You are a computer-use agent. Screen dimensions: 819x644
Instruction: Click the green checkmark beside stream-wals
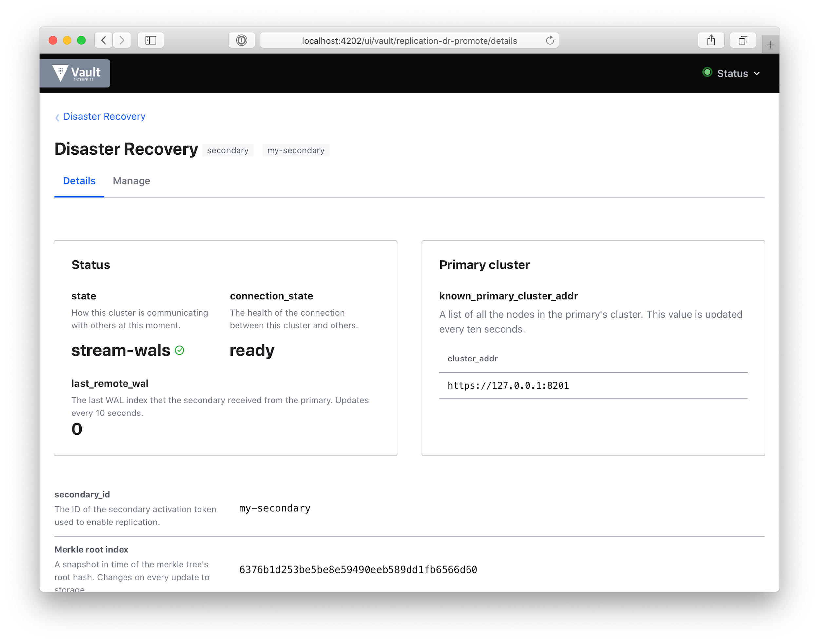pyautogui.click(x=180, y=350)
